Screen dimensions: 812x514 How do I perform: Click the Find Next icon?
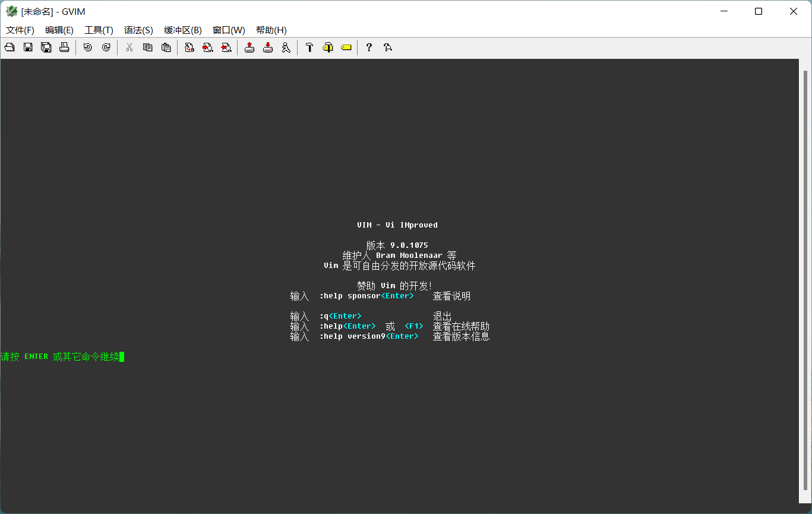pos(208,48)
